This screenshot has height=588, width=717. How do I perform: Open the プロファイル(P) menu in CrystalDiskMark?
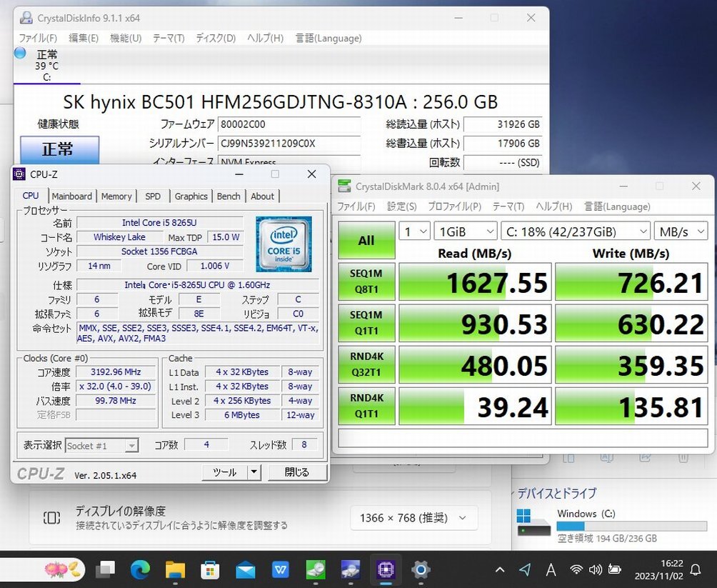coord(454,206)
